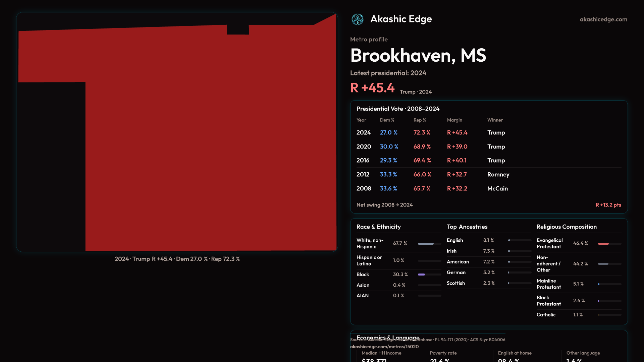Click the Religious Composition heading

coord(566,227)
